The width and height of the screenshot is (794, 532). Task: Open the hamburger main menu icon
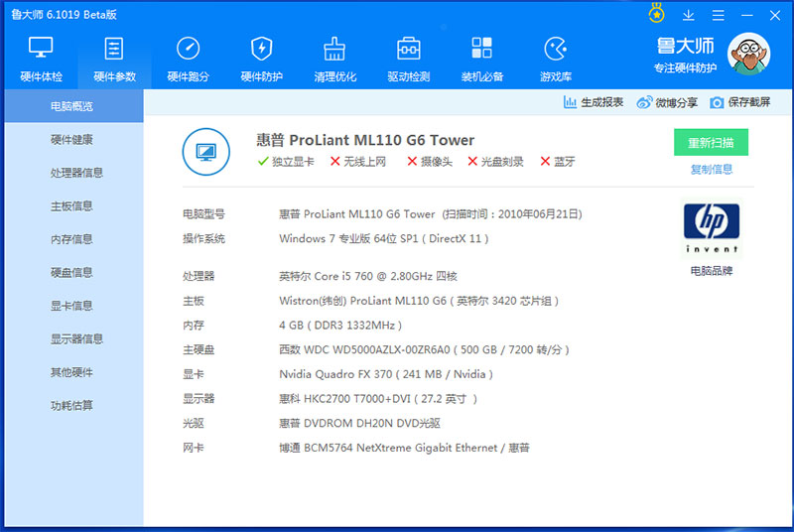pyautogui.click(x=718, y=15)
